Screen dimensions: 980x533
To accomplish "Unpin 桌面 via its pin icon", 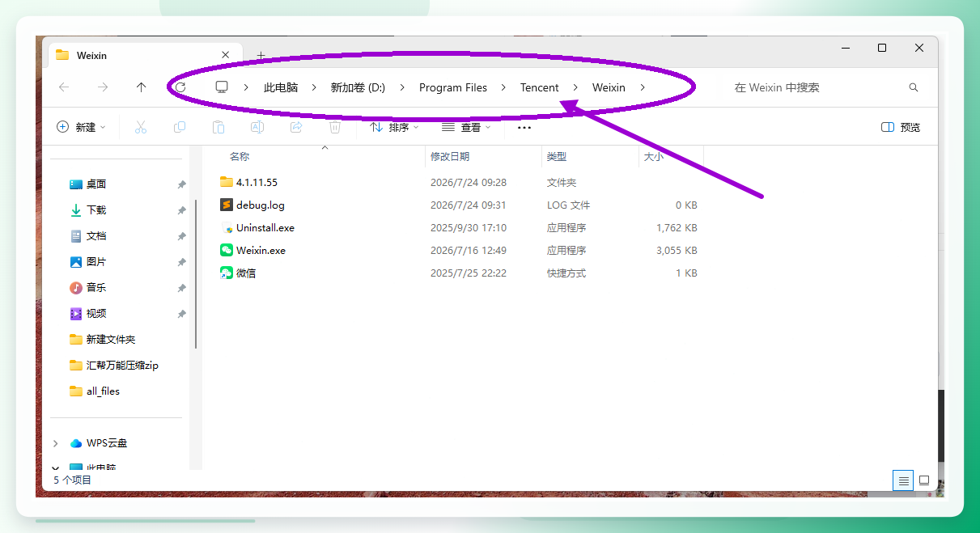I will (x=182, y=184).
